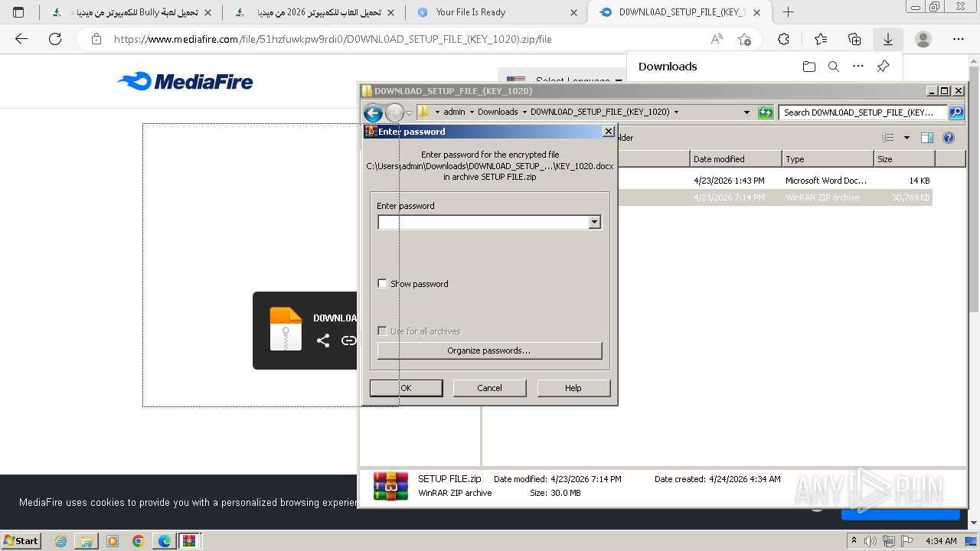Toggle the Show password checkbox
The height and width of the screenshot is (551, 980).
[x=382, y=284]
